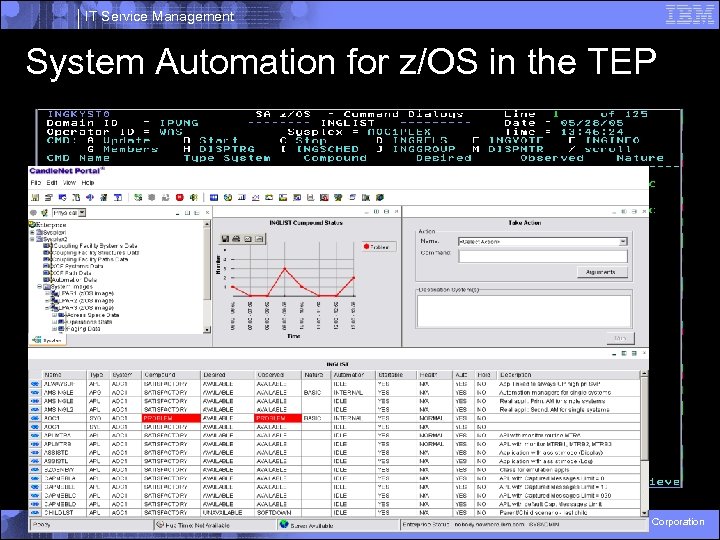
Task: Open the Edit menu
Action: click(52, 183)
